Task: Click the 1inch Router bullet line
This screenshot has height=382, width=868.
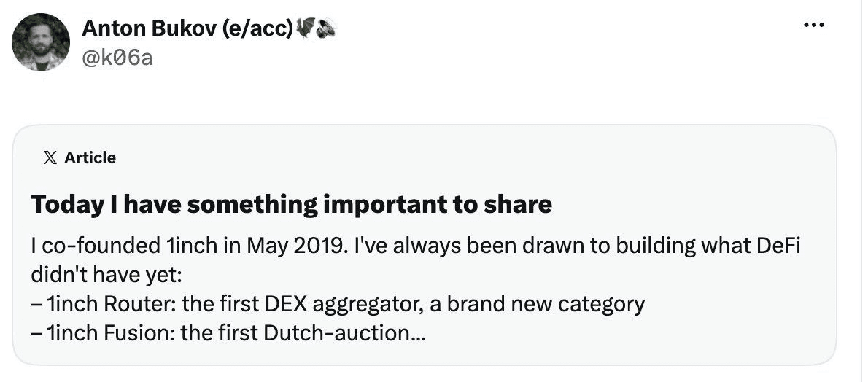Action: (x=338, y=304)
